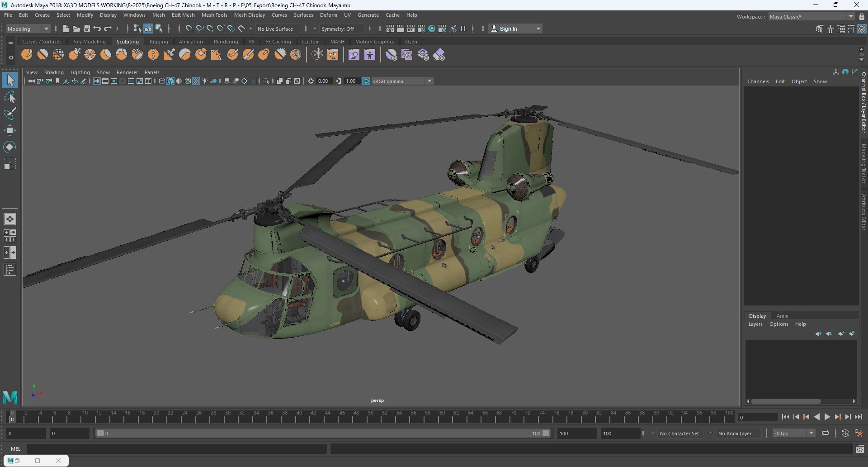Expand the No Character Set arrow
This screenshot has width=868, height=467.
pyautogui.click(x=652, y=433)
